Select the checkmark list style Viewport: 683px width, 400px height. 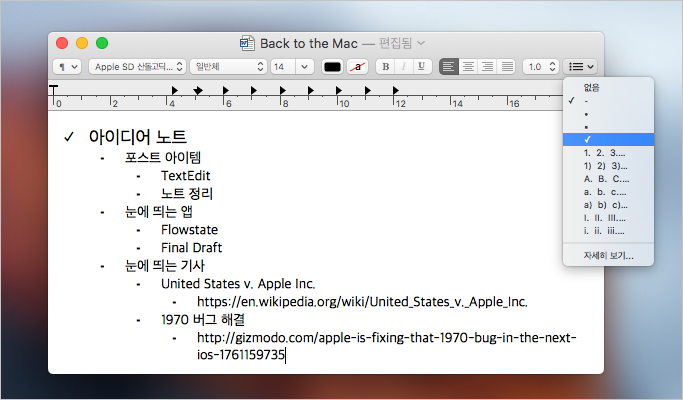[x=609, y=139]
